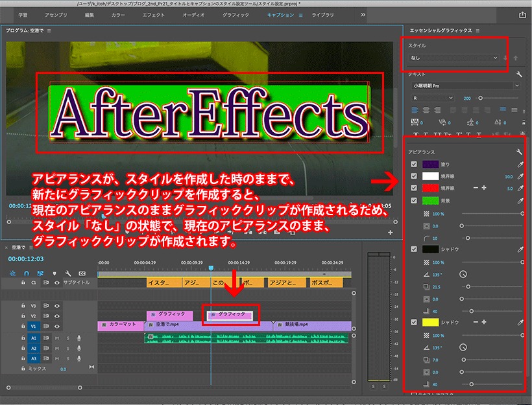The width and height of the screenshot is (532, 405).
Task: Add a stroke with the plus beside red 境界線
Action: click(x=484, y=188)
